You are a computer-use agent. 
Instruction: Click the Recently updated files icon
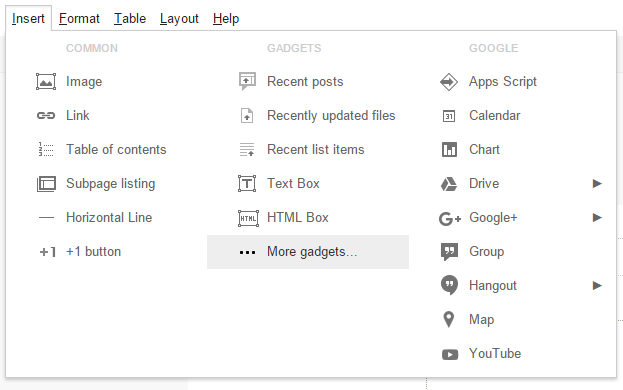247,116
